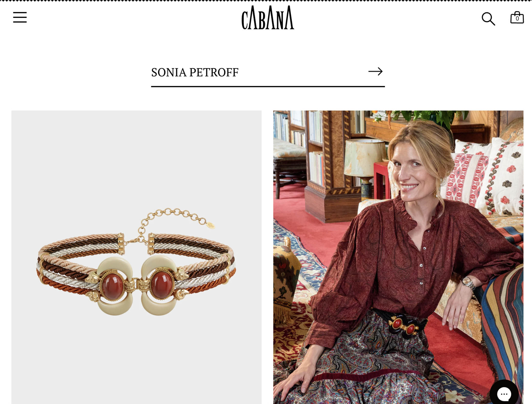Open the hamburger navigation menu
This screenshot has width=532, height=404.
20,17
